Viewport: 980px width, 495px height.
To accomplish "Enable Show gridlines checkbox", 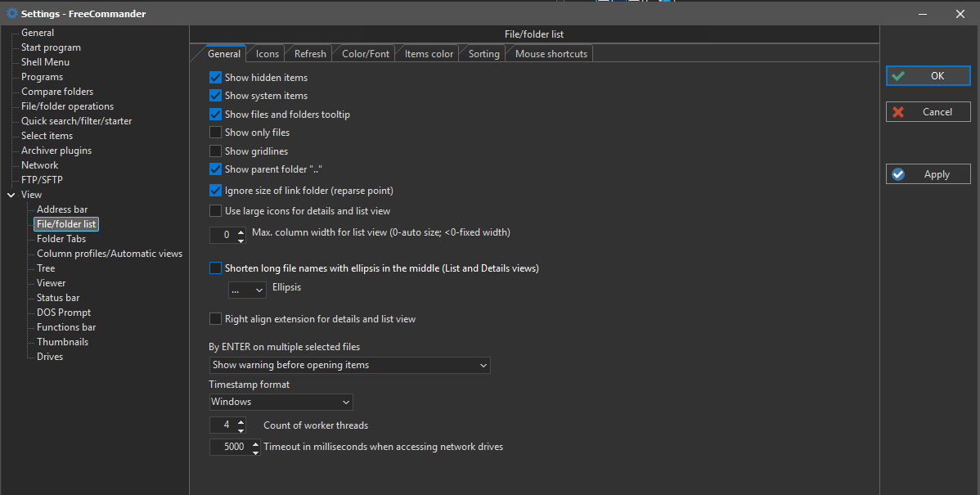I will (216, 151).
